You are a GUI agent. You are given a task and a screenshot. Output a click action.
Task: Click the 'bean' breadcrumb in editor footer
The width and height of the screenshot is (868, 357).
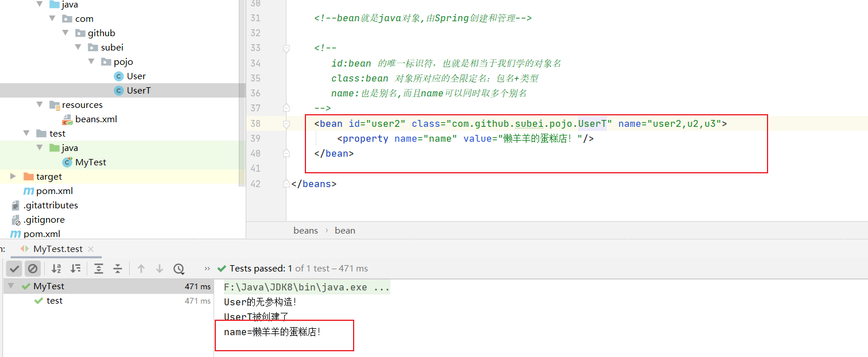tap(345, 231)
